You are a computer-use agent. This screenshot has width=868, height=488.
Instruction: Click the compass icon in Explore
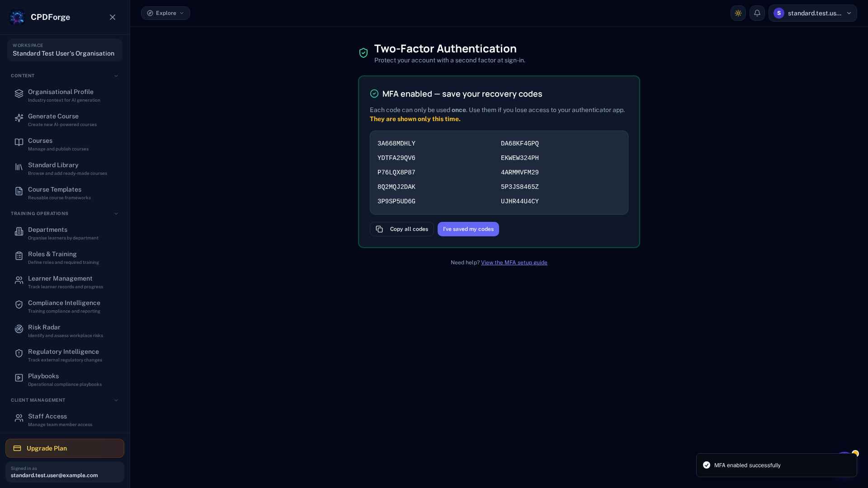(x=150, y=13)
